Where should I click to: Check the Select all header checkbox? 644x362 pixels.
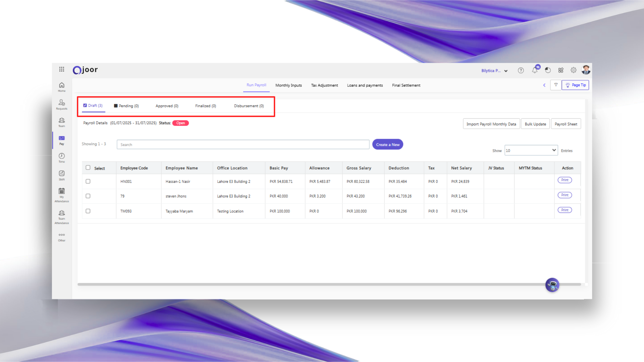click(88, 168)
